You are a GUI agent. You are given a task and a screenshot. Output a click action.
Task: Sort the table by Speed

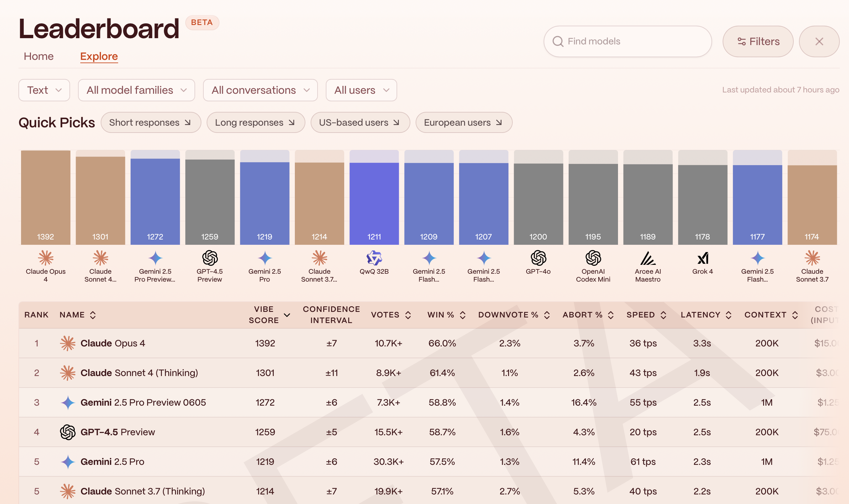pyautogui.click(x=647, y=315)
